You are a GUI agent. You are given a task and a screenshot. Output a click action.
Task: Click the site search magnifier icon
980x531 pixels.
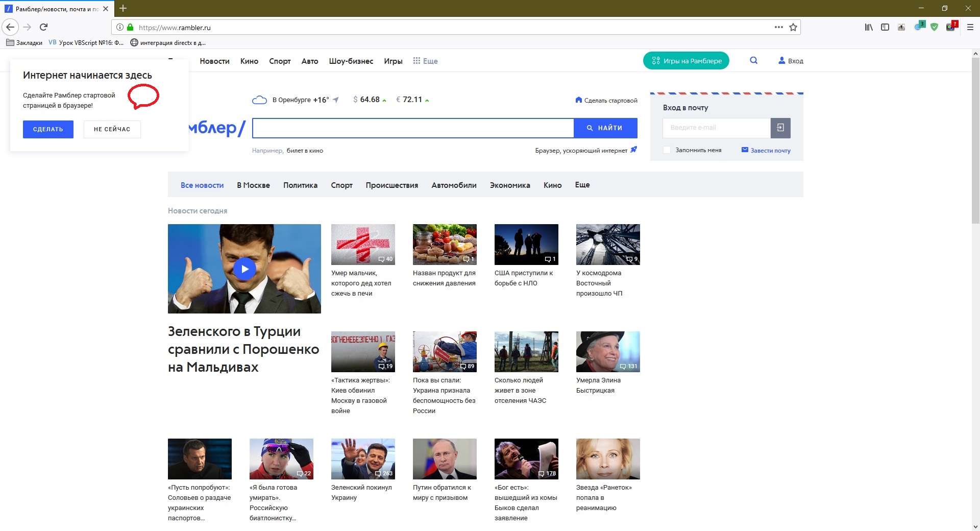pos(753,60)
